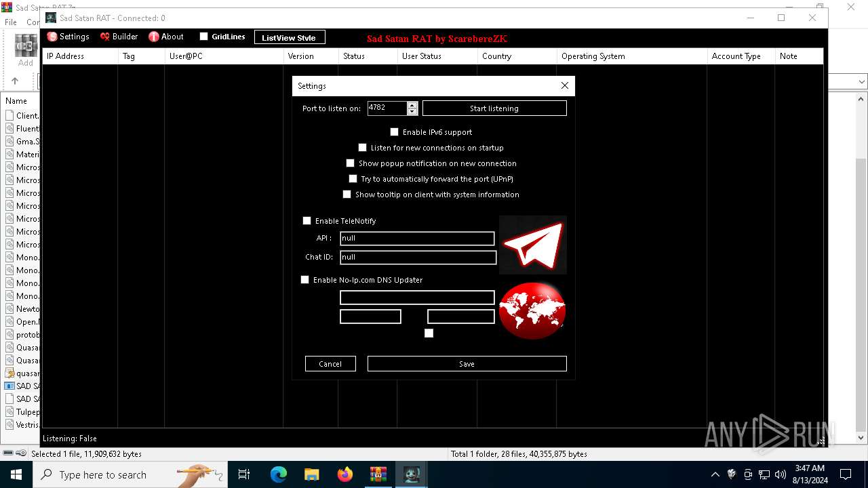The image size is (868, 488).
Task: Click the Cancel button in Settings
Action: click(x=330, y=364)
